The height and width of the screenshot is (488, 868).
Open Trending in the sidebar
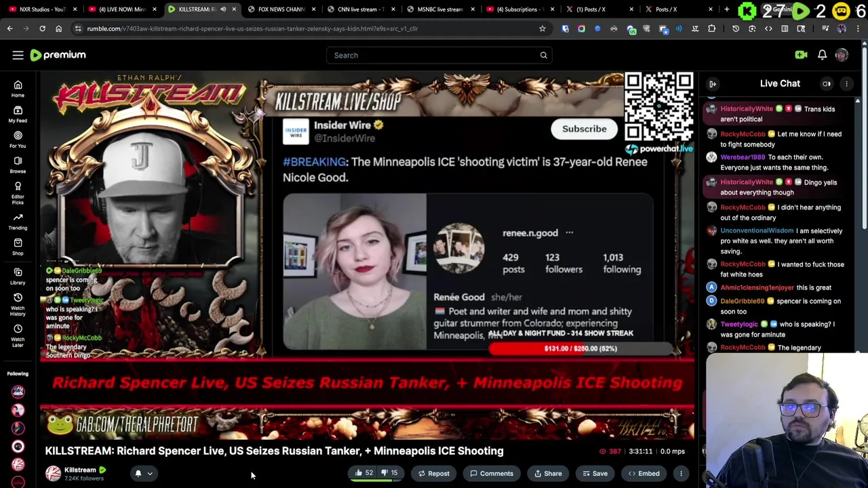click(18, 222)
